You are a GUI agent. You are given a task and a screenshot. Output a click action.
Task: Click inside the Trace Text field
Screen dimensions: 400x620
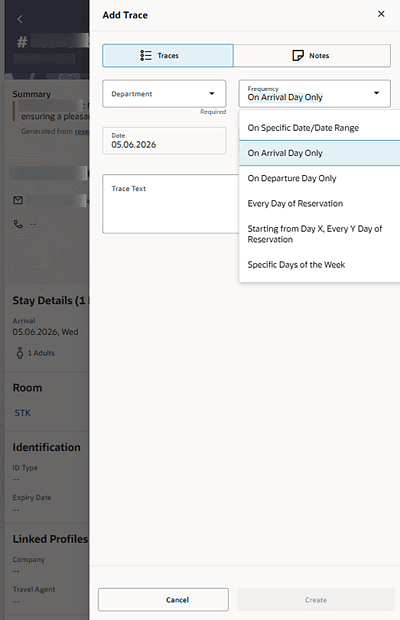pyautogui.click(x=171, y=204)
